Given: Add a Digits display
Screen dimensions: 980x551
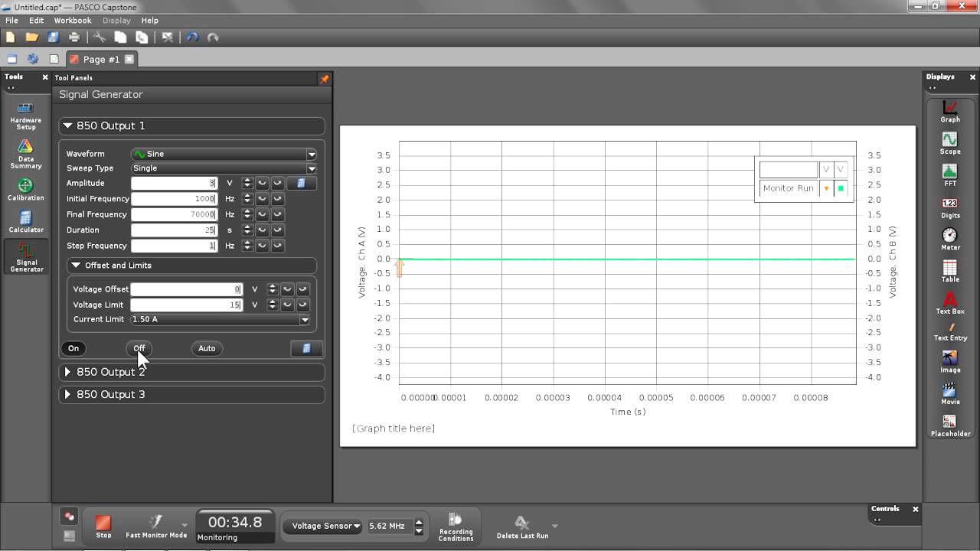Looking at the screenshot, I should click(x=949, y=208).
